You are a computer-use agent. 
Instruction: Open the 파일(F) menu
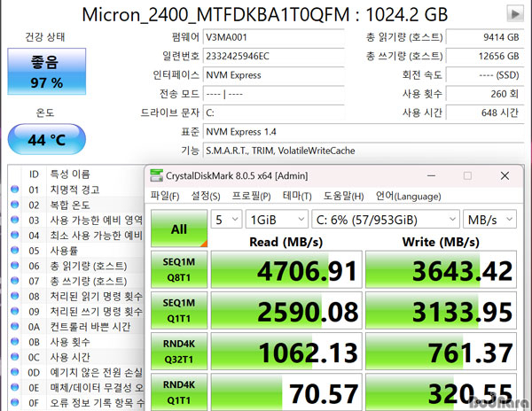tap(165, 196)
